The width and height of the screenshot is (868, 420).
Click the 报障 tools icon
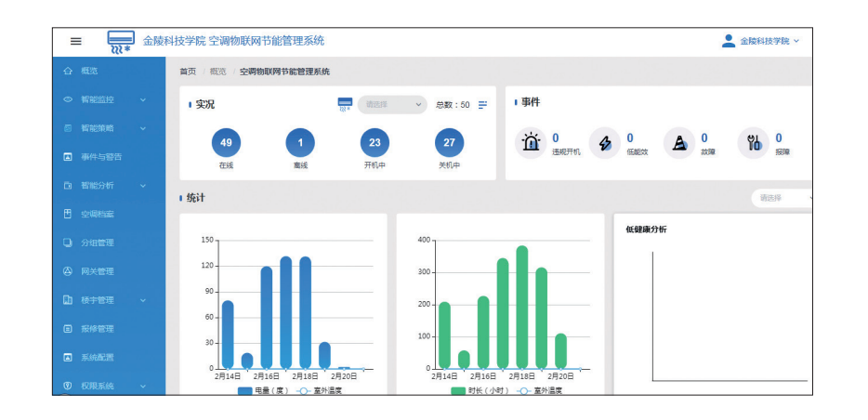[x=754, y=142]
